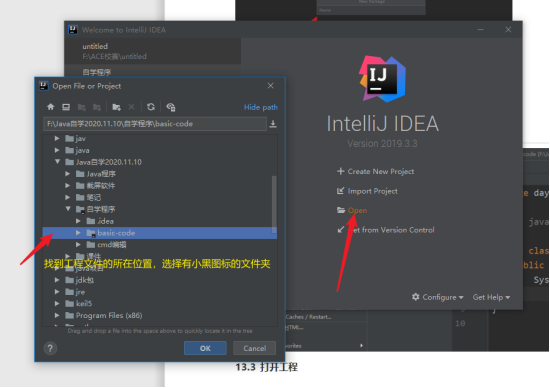Click the help question mark button
The width and height of the screenshot is (550, 388).
pos(50,348)
